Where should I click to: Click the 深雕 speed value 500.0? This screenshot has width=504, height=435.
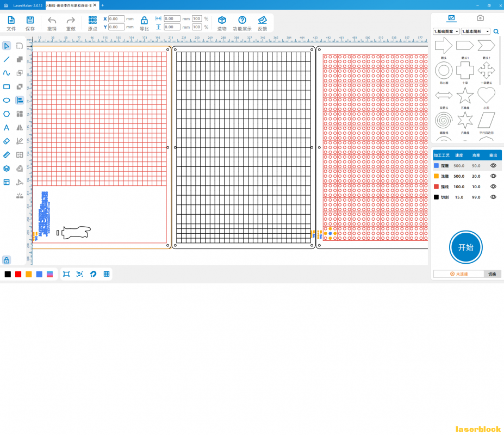click(459, 166)
